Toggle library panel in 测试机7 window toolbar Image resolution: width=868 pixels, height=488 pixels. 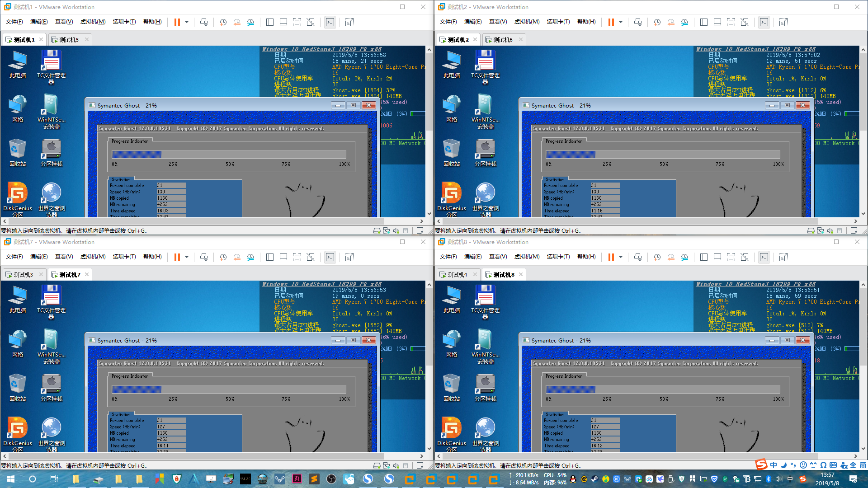[270, 257]
